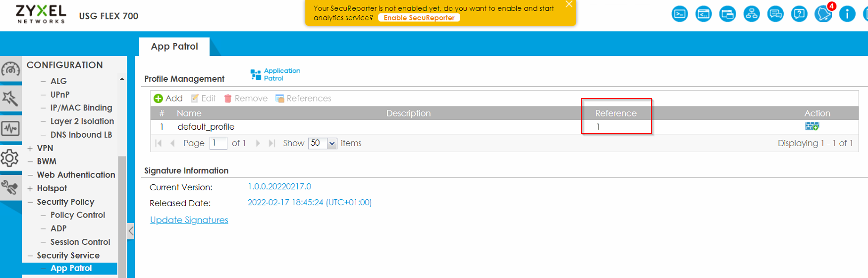Image resolution: width=868 pixels, height=278 pixels.
Task: Open the CLI console icon
Action: (679, 14)
